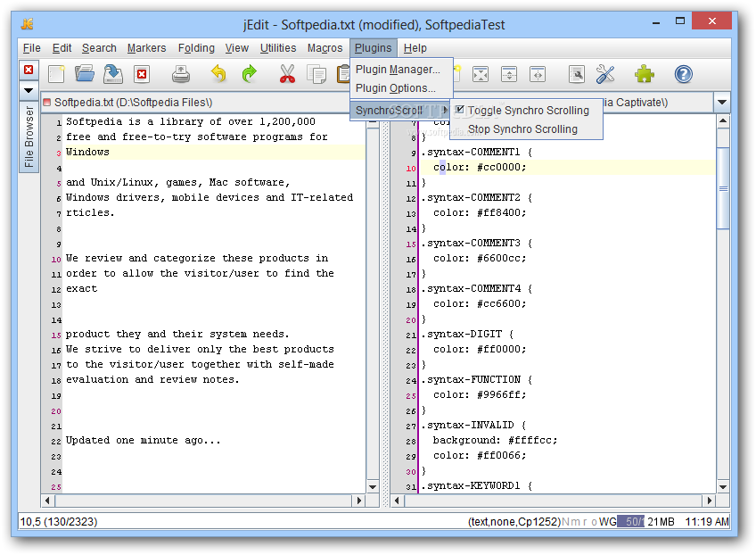Image resolution: width=756 pixels, height=555 pixels.
Task: Click the Open file folder icon
Action: (85, 74)
